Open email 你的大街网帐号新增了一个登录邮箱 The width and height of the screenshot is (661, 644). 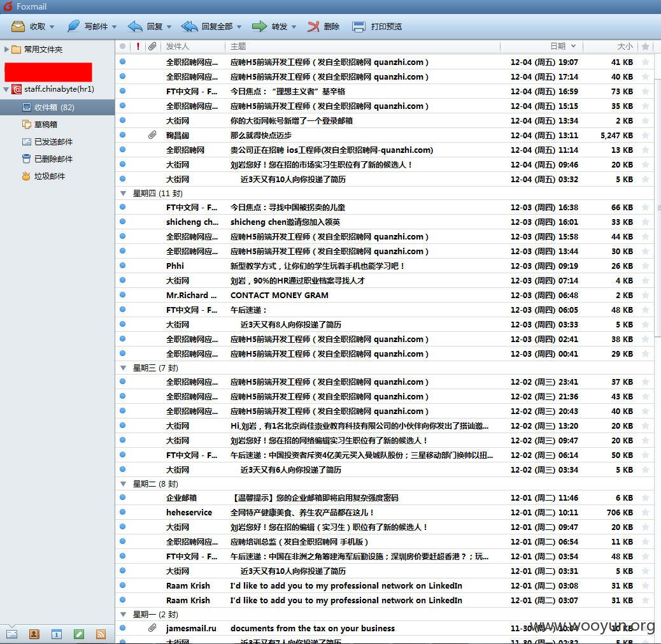(x=385, y=120)
